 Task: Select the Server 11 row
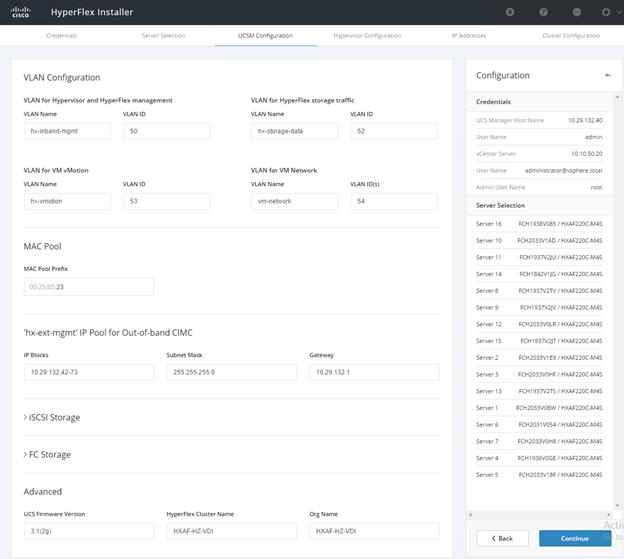point(539,257)
